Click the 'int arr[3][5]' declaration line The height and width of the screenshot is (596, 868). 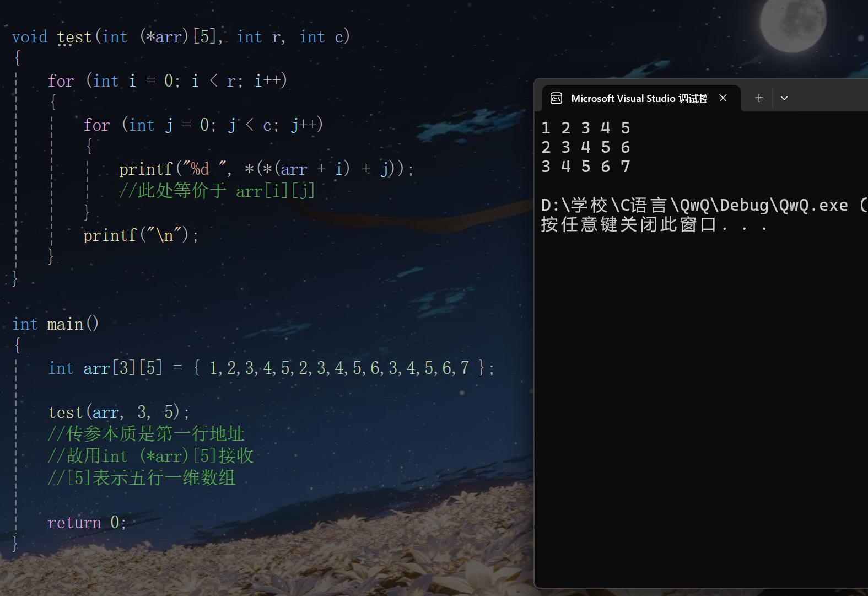271,368
